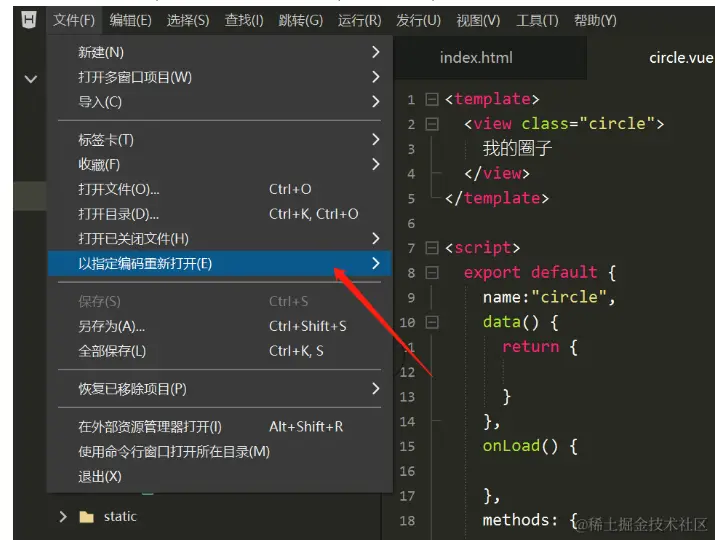Choose 全部保存(L) menu entry

220,351
